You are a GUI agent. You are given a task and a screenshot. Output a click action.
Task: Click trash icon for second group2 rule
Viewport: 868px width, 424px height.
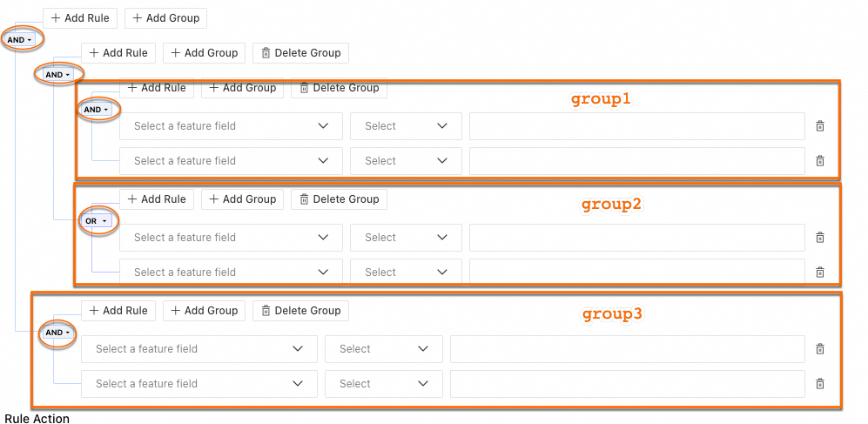tap(819, 273)
